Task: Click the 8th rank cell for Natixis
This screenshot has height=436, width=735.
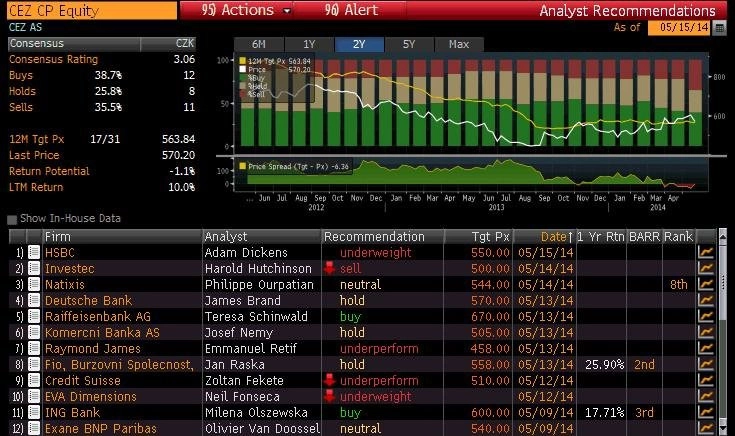Action: [679, 285]
